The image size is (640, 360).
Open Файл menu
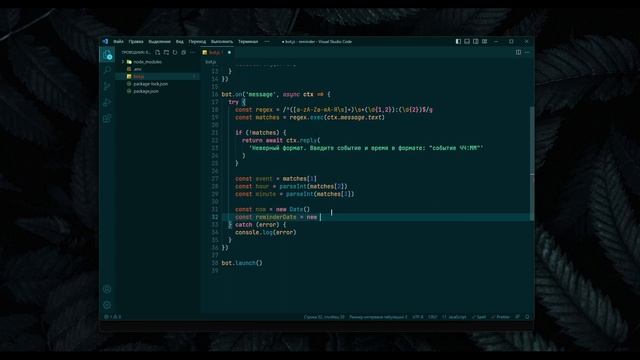click(118, 41)
